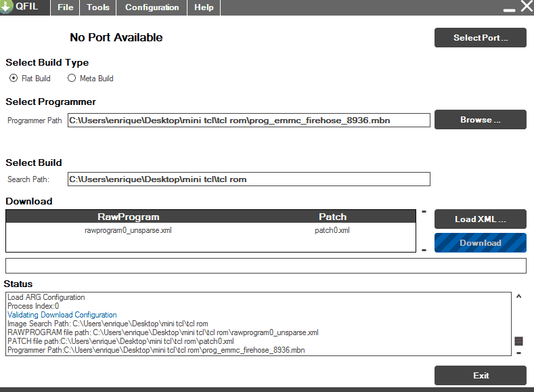Close the QFIL window
Image resolution: width=534 pixels, height=392 pixels.
pos(527,6)
